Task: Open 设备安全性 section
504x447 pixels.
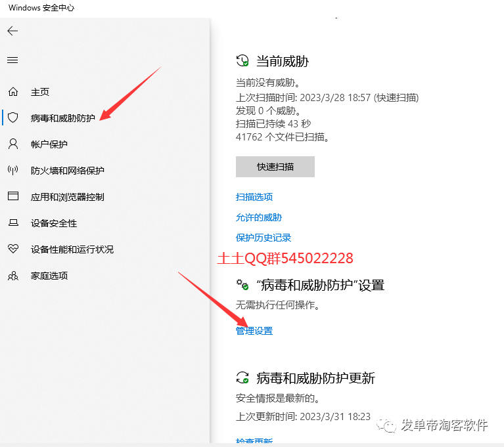Action: [54, 223]
